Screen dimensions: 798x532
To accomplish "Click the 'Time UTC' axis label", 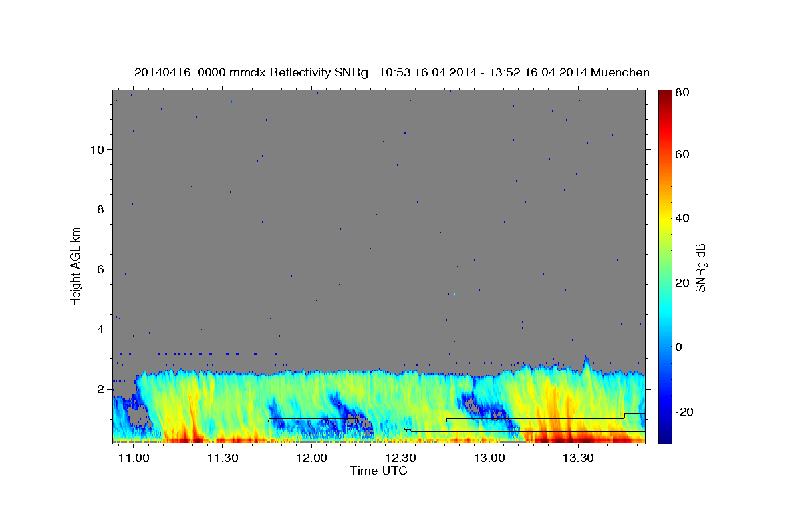I will point(378,471).
